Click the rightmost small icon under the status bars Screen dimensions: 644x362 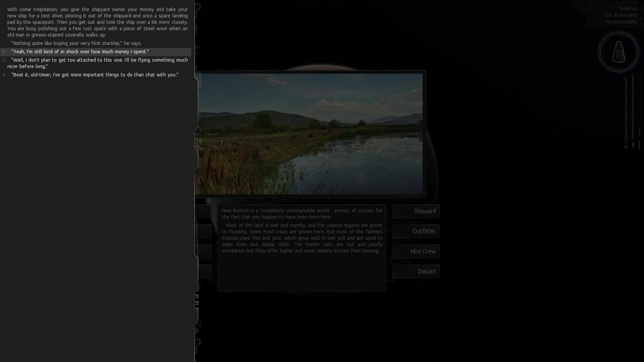[x=640, y=145]
